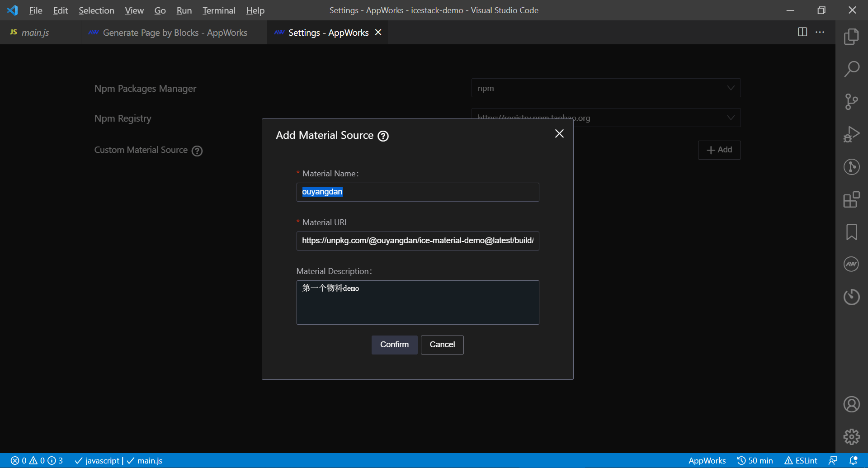Image resolution: width=868 pixels, height=468 pixels.
Task: Open the Explorer icon in activity bar
Action: 851,37
